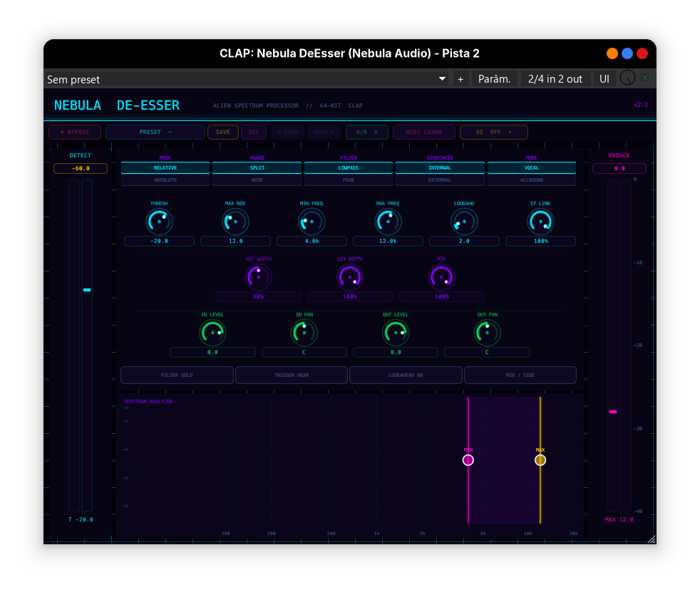The width and height of the screenshot is (700, 592).
Task: Toggle the BYPASS switch
Action: click(75, 132)
